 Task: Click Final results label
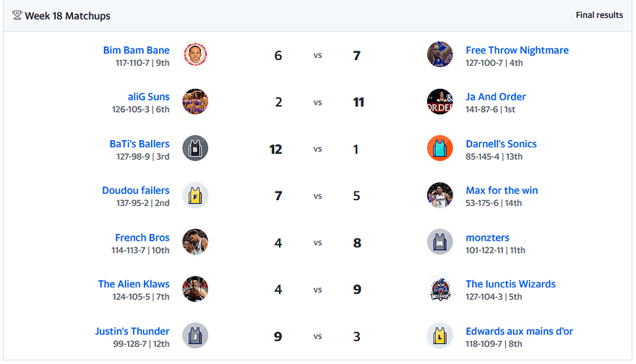599,15
